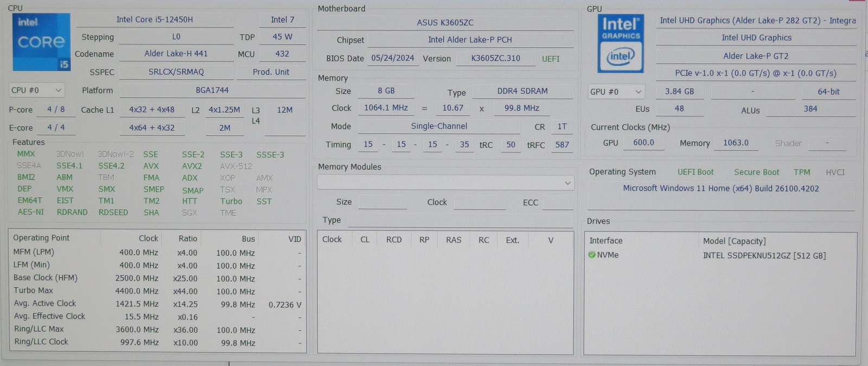Click the BGA1744 platform value
Image resolution: width=868 pixels, height=366 pixels.
tap(212, 90)
